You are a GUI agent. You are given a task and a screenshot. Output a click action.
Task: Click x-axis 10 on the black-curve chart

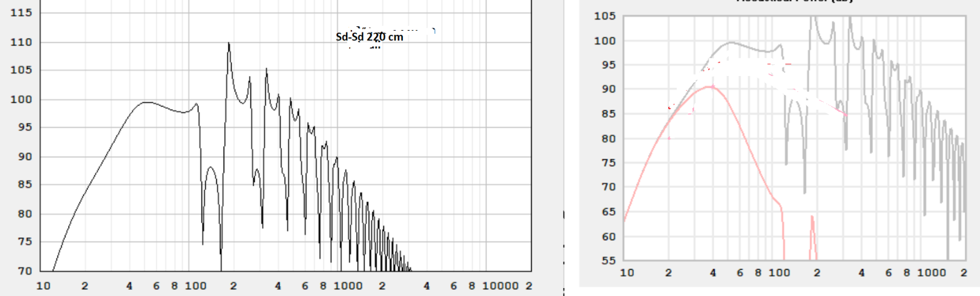coord(43,286)
